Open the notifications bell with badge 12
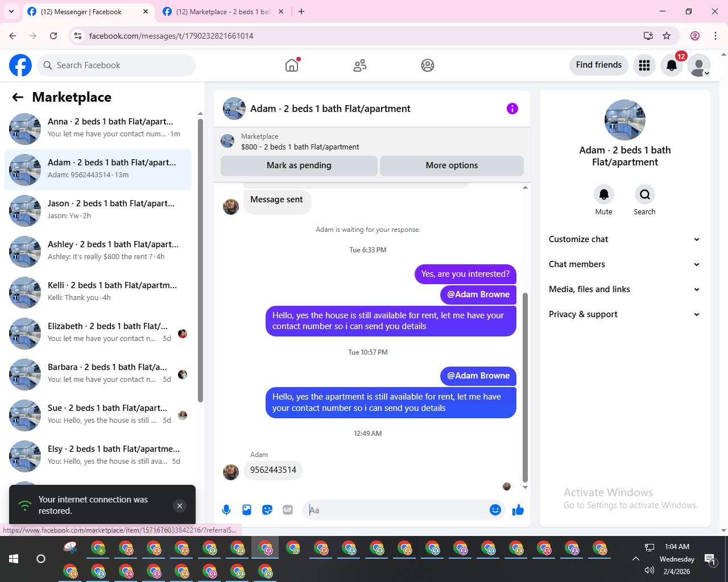The height and width of the screenshot is (582, 728). pos(672,65)
